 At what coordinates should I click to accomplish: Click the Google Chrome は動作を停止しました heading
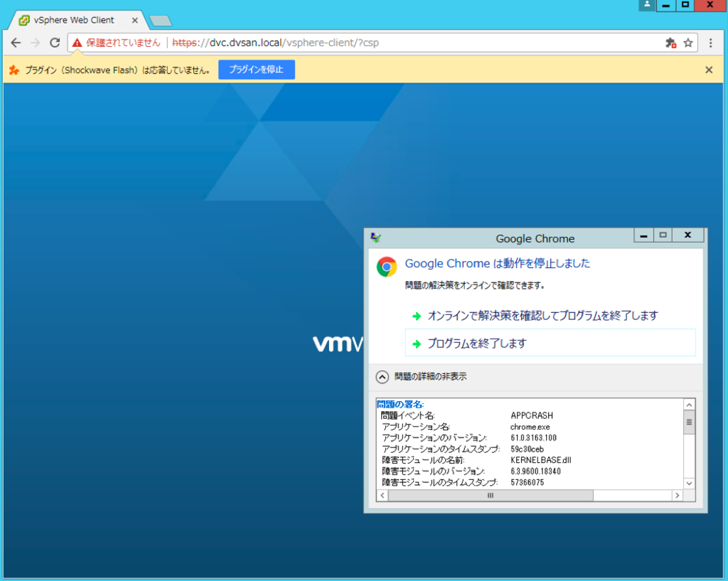pos(498,263)
